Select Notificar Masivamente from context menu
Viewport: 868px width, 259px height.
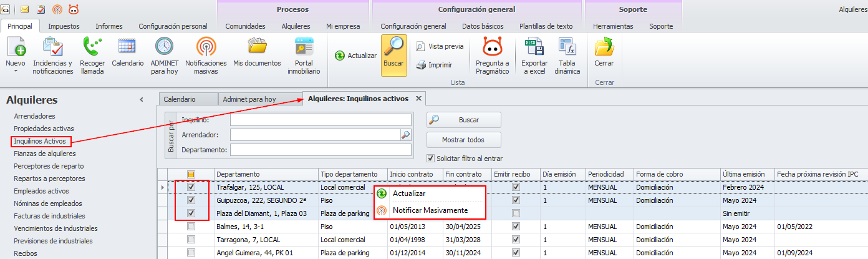coord(430,210)
